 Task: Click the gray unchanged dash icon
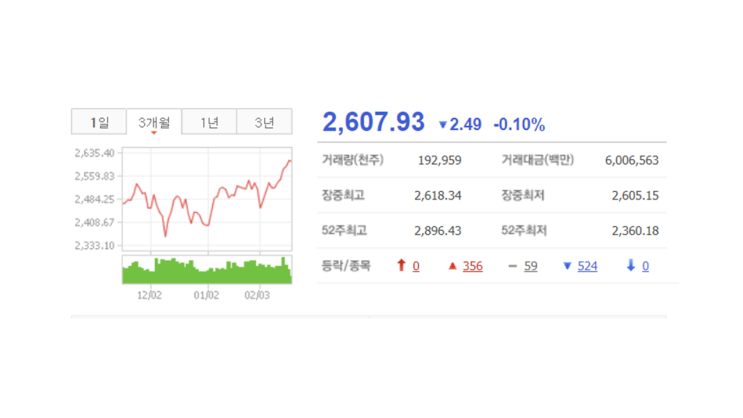coord(512,266)
